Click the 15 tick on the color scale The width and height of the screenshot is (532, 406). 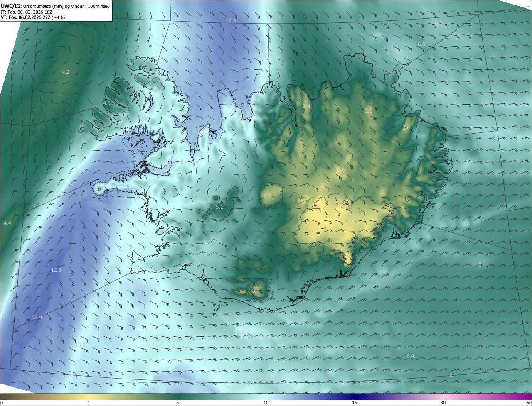(355, 403)
